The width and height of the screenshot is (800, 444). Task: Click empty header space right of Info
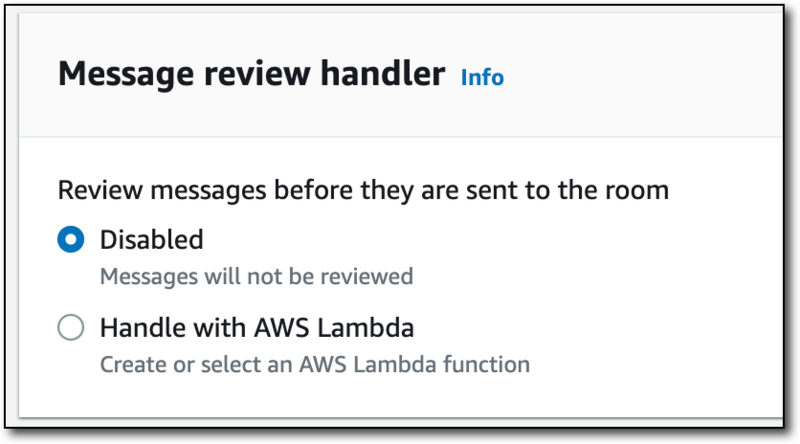(640, 77)
